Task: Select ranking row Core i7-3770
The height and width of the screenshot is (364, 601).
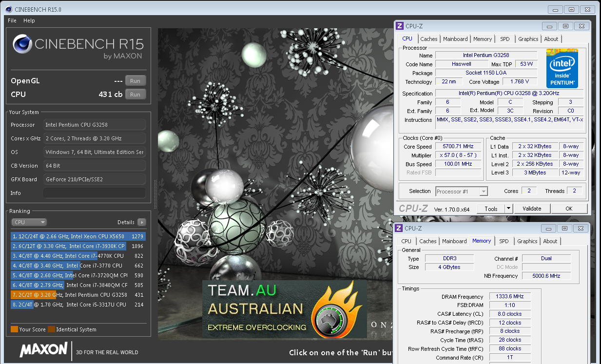Action: [78, 266]
